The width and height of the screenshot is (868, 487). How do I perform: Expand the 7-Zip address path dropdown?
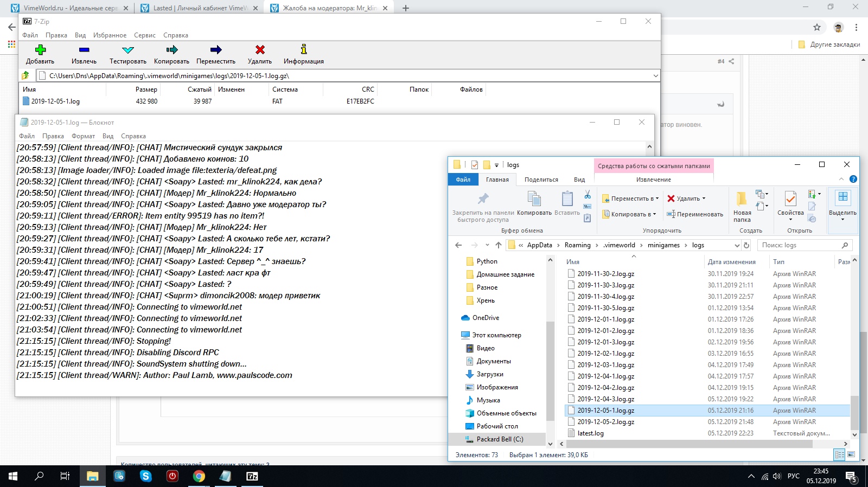click(655, 75)
